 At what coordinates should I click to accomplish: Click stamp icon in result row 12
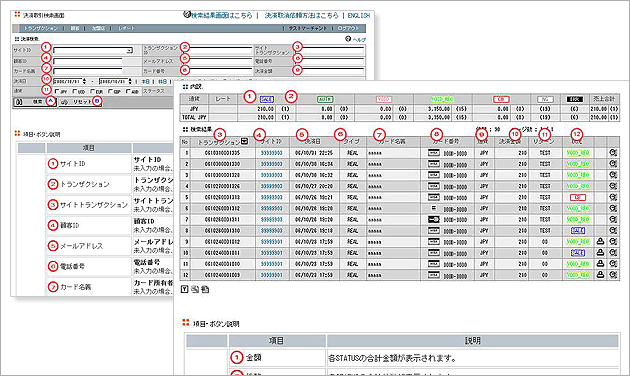point(600,275)
